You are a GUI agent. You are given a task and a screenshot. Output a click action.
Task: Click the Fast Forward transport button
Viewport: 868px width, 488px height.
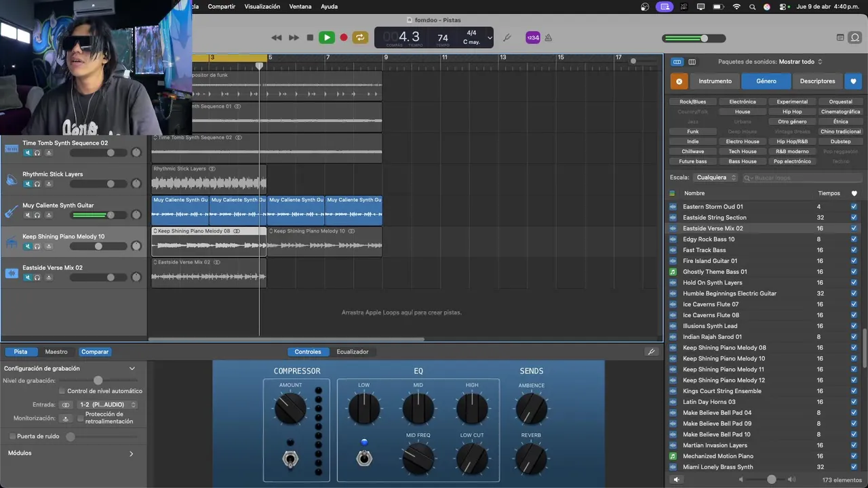[294, 38]
